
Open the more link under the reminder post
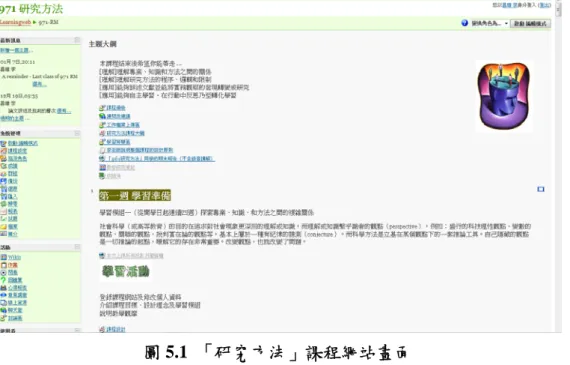39,84
